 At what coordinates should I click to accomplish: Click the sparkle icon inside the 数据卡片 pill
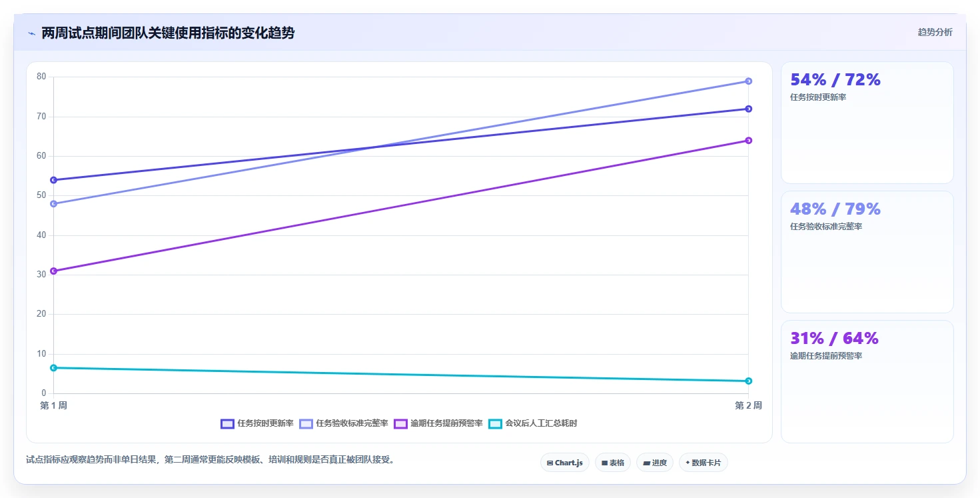pos(688,463)
